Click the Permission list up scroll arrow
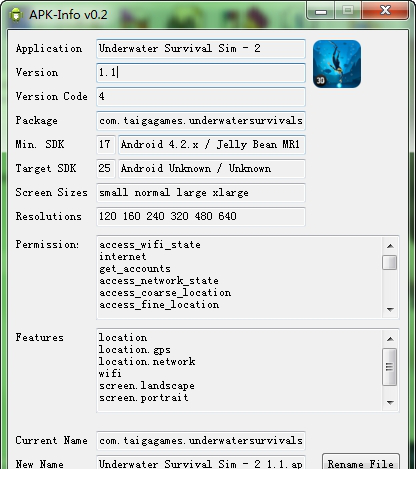The height and width of the screenshot is (487, 416). [x=390, y=246]
